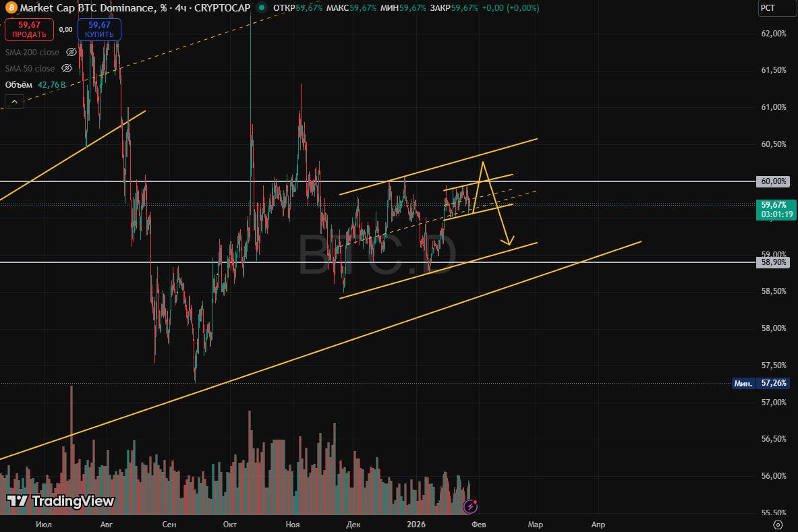
Task: Click the red ПРОДАТЬ 59,67 button
Action: tap(29, 30)
